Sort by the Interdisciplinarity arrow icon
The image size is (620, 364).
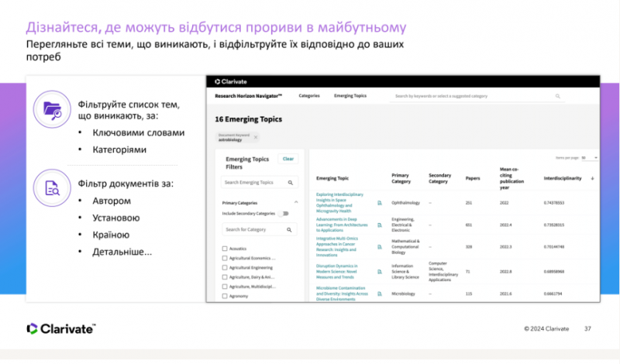click(x=592, y=178)
